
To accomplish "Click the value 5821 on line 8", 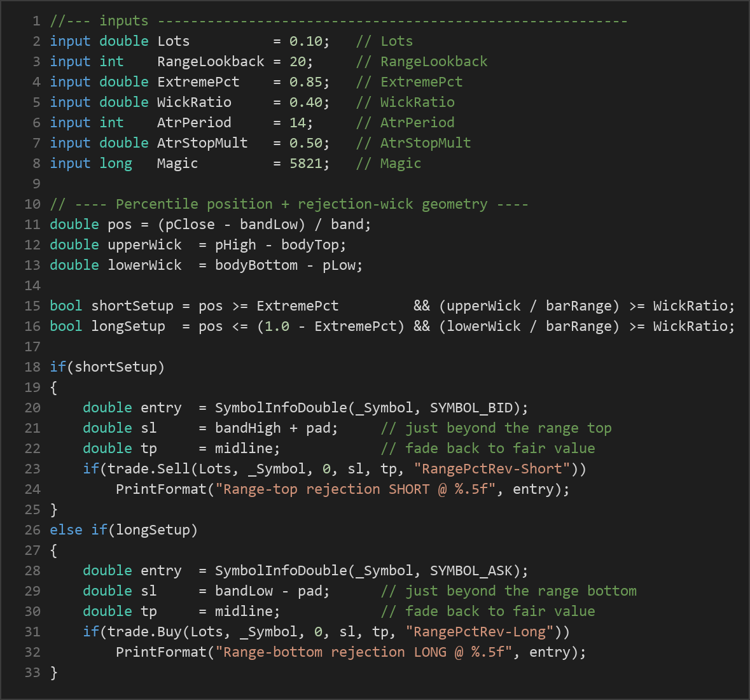I will (x=305, y=164).
